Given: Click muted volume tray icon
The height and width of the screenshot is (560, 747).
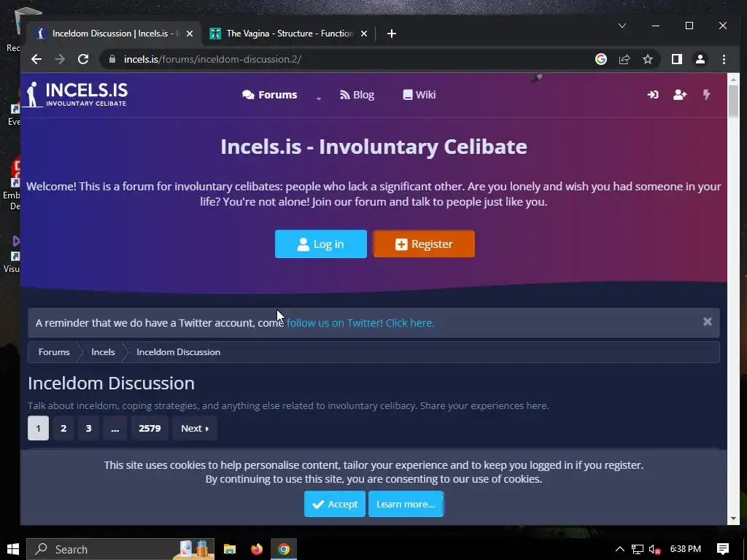Looking at the screenshot, I should 655,549.
